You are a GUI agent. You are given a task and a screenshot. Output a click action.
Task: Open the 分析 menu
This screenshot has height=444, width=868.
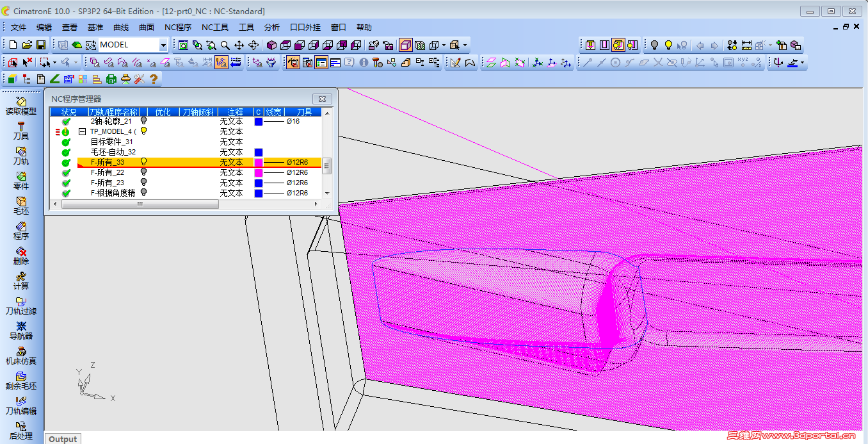pyautogui.click(x=272, y=28)
